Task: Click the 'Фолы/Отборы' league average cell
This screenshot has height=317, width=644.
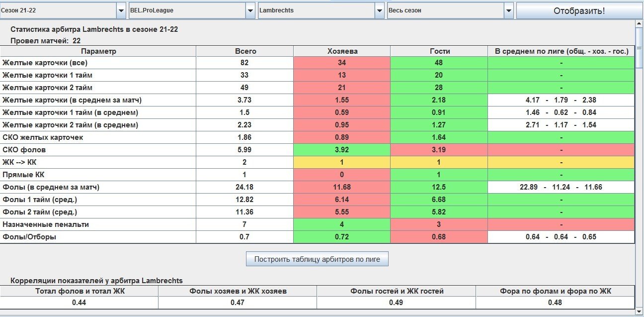Action: (561, 237)
